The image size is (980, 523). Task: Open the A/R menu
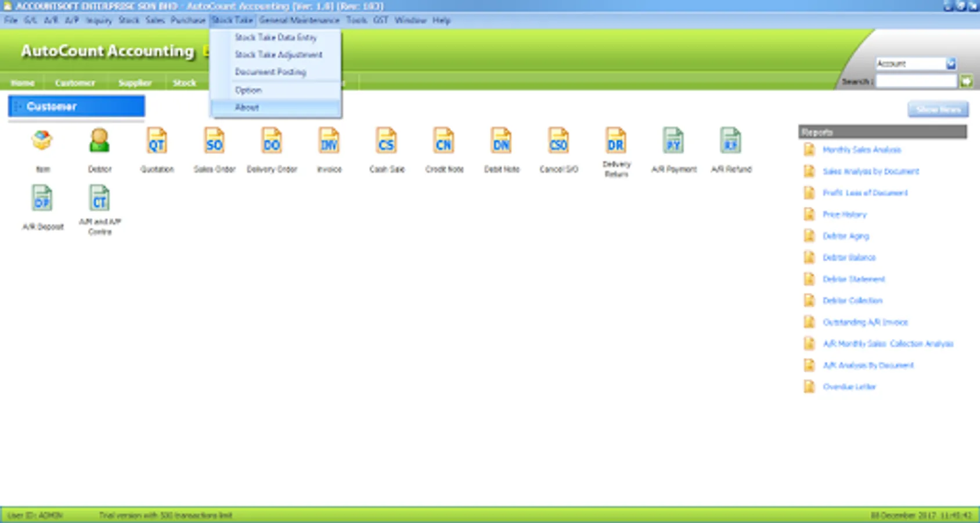pos(51,20)
